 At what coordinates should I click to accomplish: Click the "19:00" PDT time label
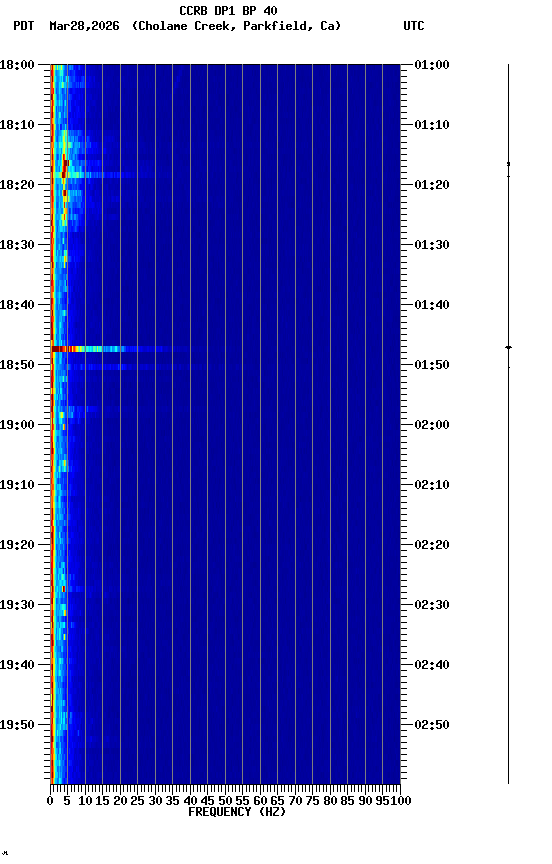(x=17, y=425)
